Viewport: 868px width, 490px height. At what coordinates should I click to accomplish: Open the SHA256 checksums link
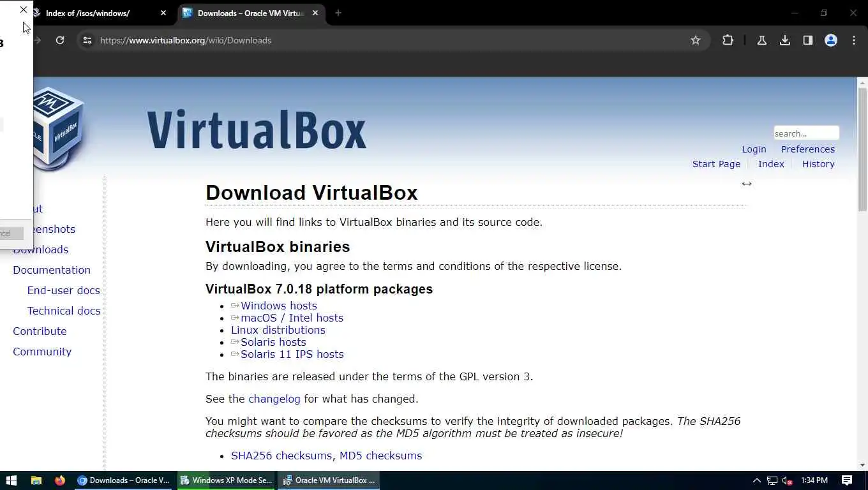pos(281,456)
